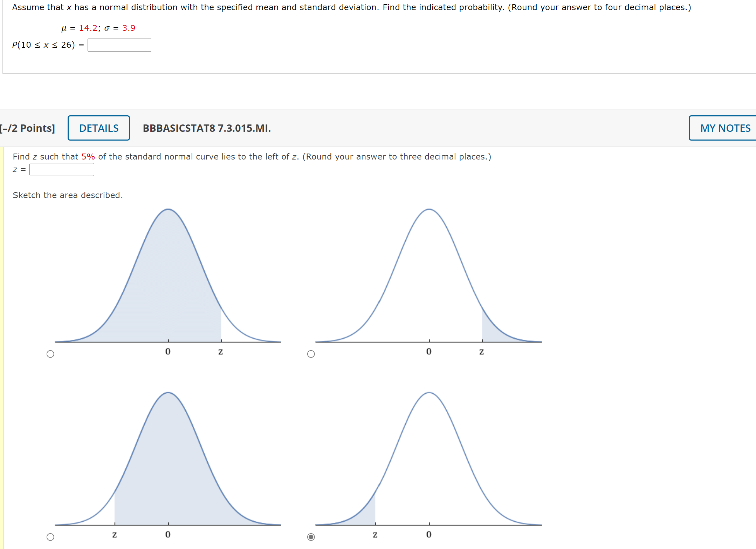
Task: Click the P(10 ≤ x ≤ 26) answer box
Action: pyautogui.click(x=119, y=45)
